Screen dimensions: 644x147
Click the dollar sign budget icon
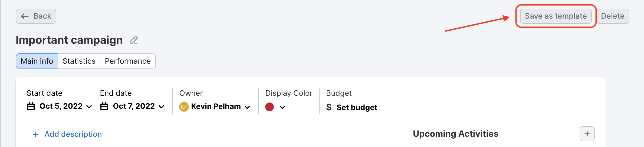coord(329,107)
